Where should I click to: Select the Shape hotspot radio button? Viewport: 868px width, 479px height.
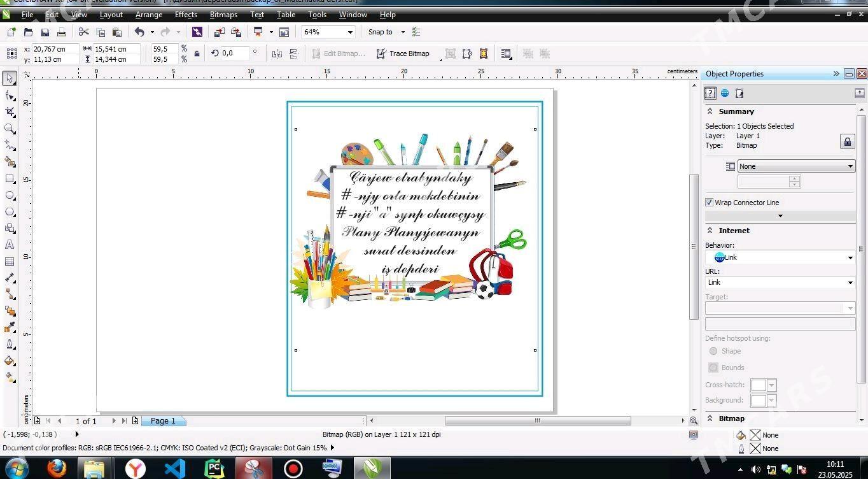click(x=713, y=351)
